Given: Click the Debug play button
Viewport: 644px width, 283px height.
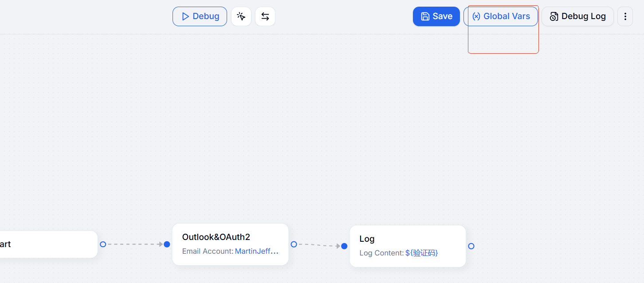Looking at the screenshot, I should [x=200, y=16].
